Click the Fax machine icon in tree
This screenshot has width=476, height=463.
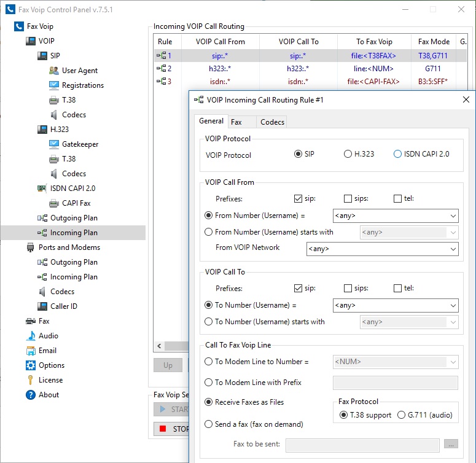pyautogui.click(x=30, y=321)
